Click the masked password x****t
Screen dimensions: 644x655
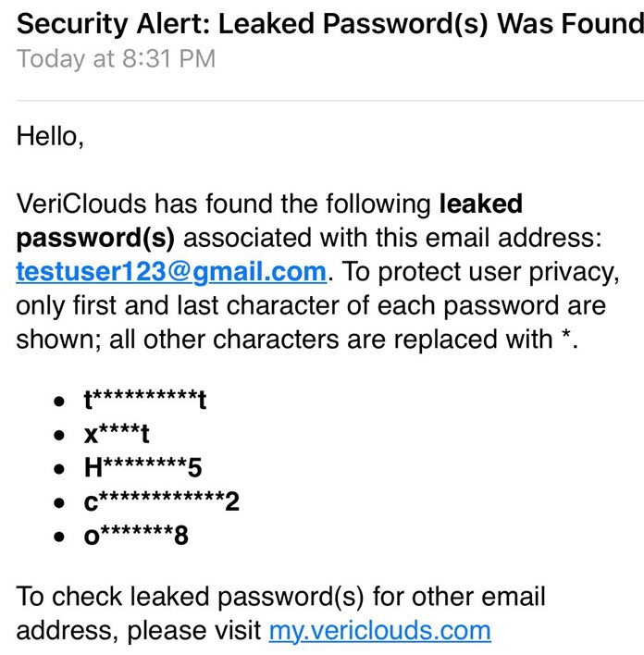(117, 434)
